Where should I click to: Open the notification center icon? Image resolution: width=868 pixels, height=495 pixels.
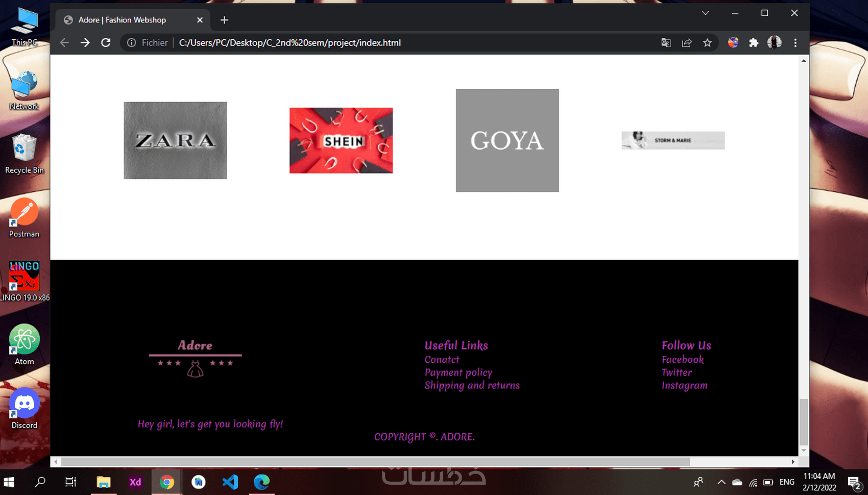(x=854, y=482)
